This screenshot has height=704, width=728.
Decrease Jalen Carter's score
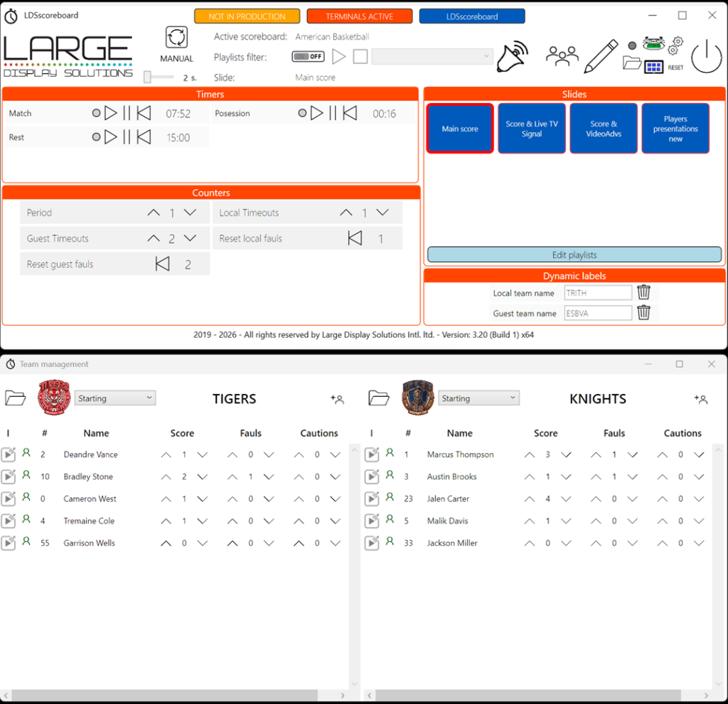click(566, 499)
